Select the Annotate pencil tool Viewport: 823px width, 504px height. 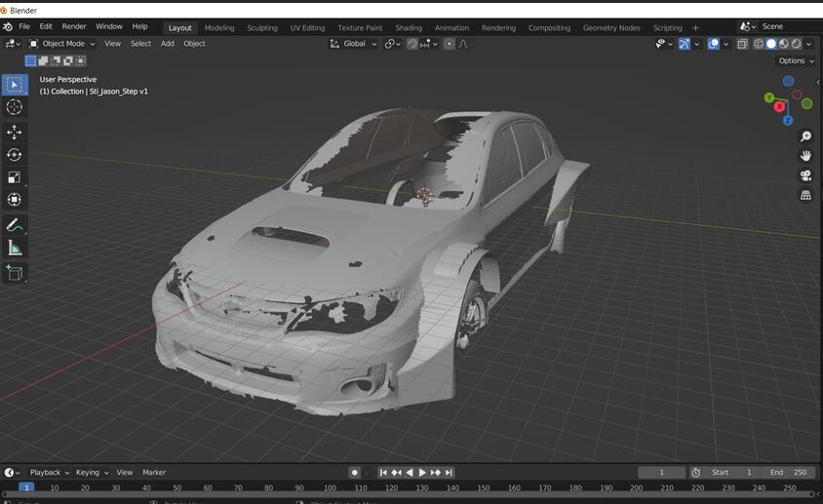click(x=15, y=225)
